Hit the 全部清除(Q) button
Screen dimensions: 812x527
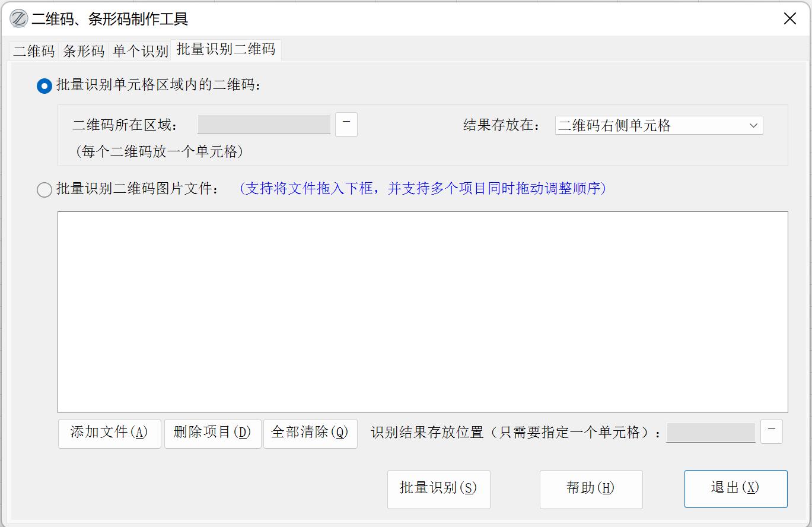(310, 433)
